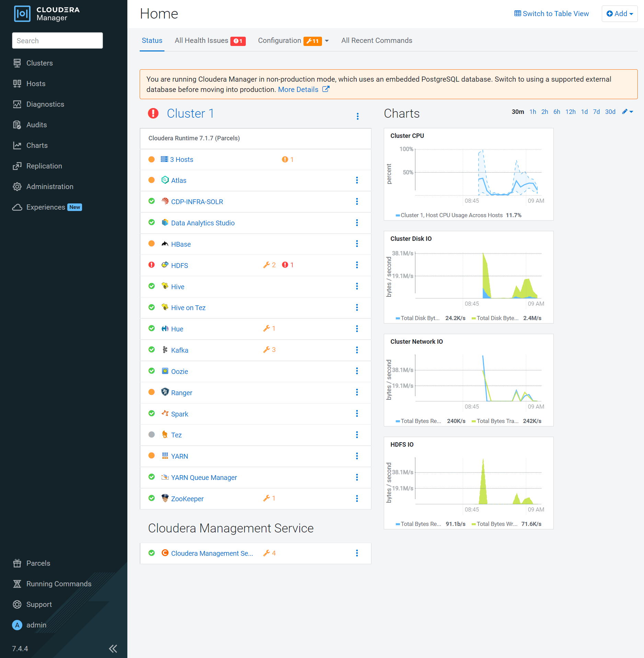Open the YARN Queue Manager service
Viewport: 644px width, 658px height.
tap(204, 478)
